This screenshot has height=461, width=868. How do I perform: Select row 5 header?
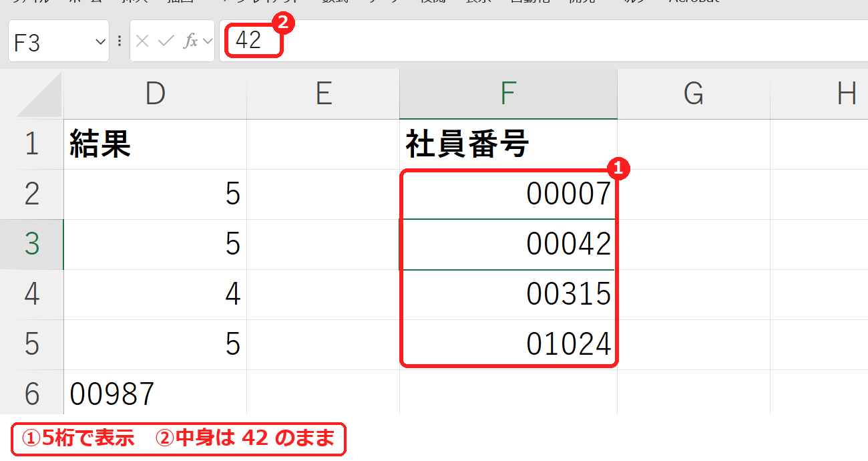pos(31,345)
